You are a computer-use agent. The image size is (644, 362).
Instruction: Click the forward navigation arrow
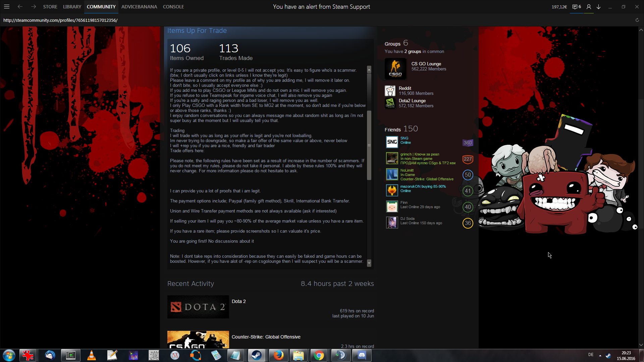click(x=34, y=7)
